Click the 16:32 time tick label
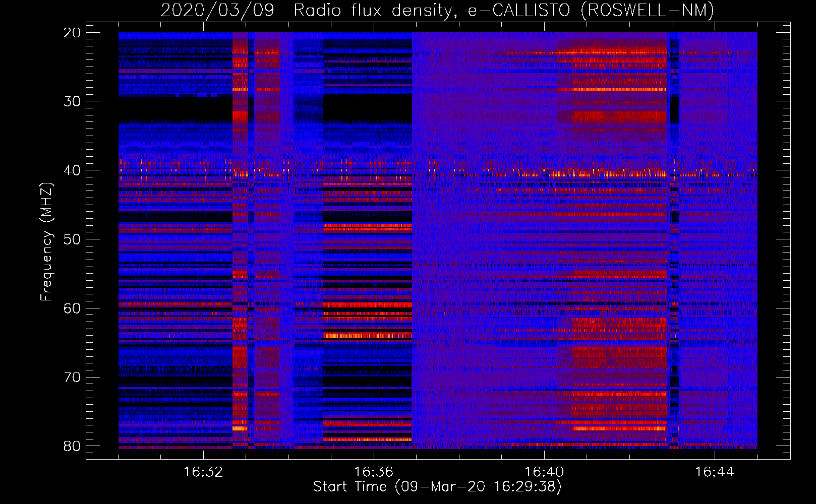 pos(203,472)
